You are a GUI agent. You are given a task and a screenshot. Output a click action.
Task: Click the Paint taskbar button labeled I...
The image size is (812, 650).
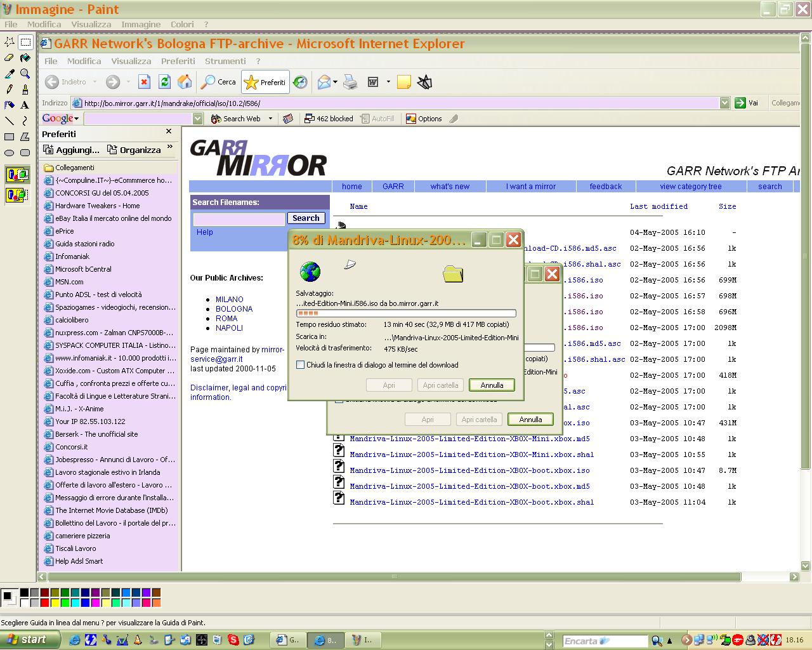[x=363, y=640]
